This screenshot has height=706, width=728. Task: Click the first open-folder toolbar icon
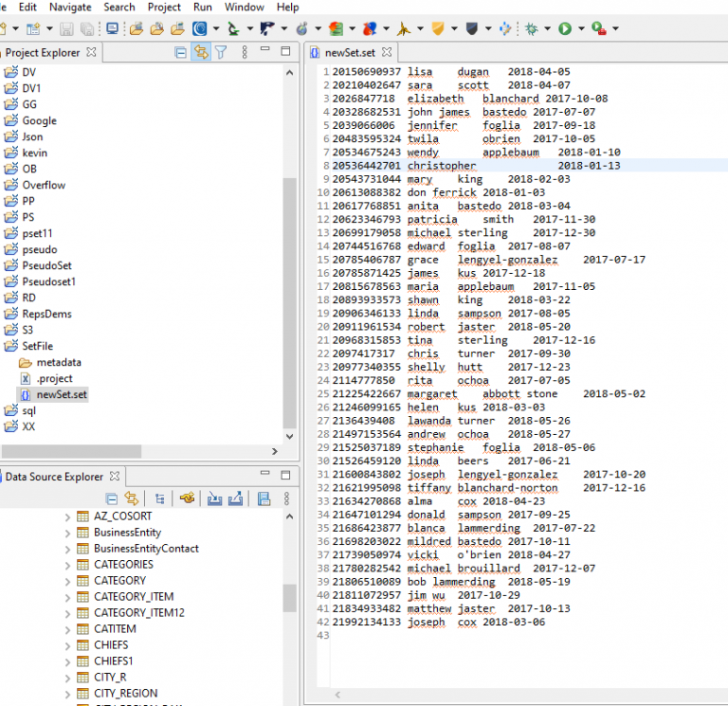point(136,28)
